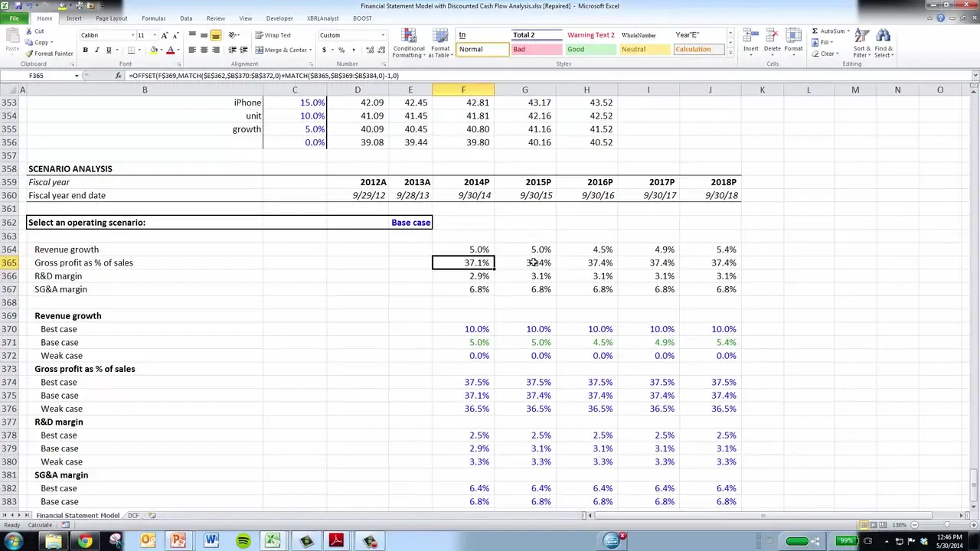Click the Increase Indent icon
Viewport: 980px width, 551px height.
click(244, 50)
